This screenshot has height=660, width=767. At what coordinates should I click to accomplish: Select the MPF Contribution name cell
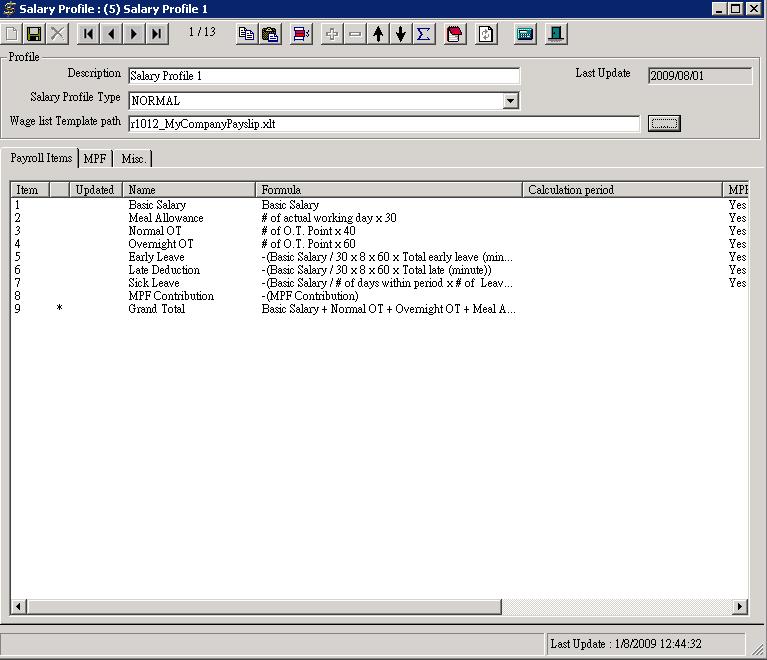[x=171, y=296]
